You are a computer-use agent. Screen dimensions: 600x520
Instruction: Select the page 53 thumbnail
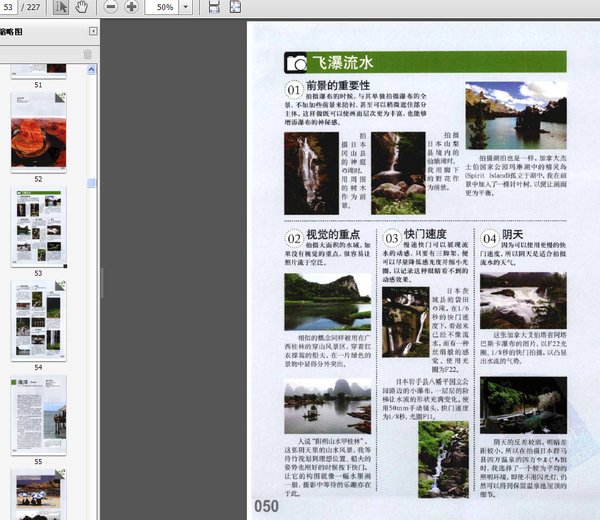point(38,224)
